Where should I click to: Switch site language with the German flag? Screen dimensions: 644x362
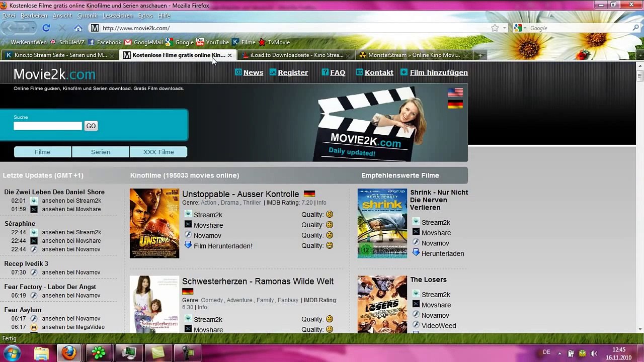coord(455,104)
